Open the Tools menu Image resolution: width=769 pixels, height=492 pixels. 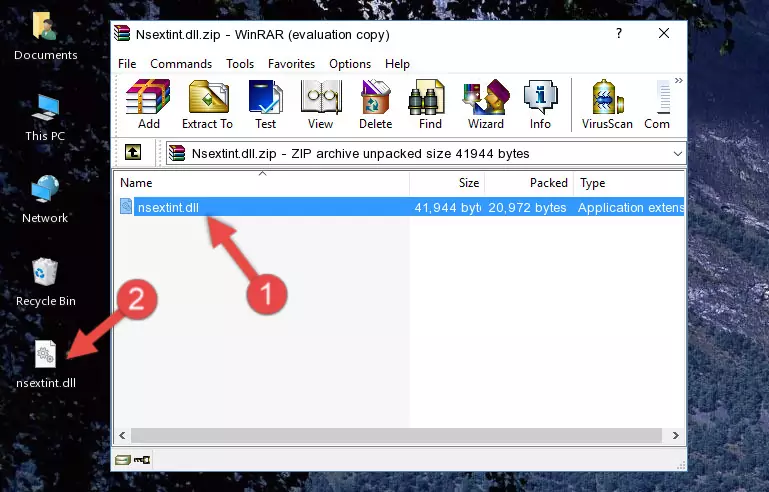click(240, 64)
